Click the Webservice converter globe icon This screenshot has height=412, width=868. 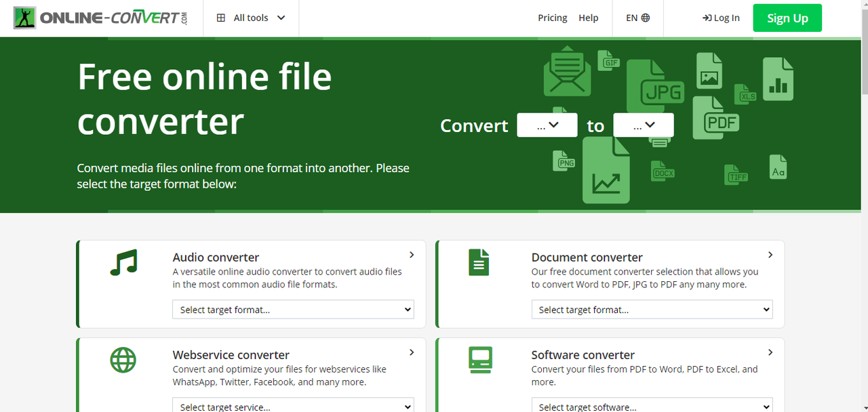point(123,360)
